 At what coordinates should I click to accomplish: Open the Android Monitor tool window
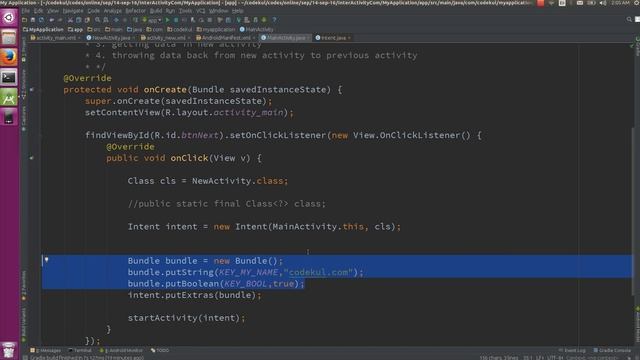point(121,350)
